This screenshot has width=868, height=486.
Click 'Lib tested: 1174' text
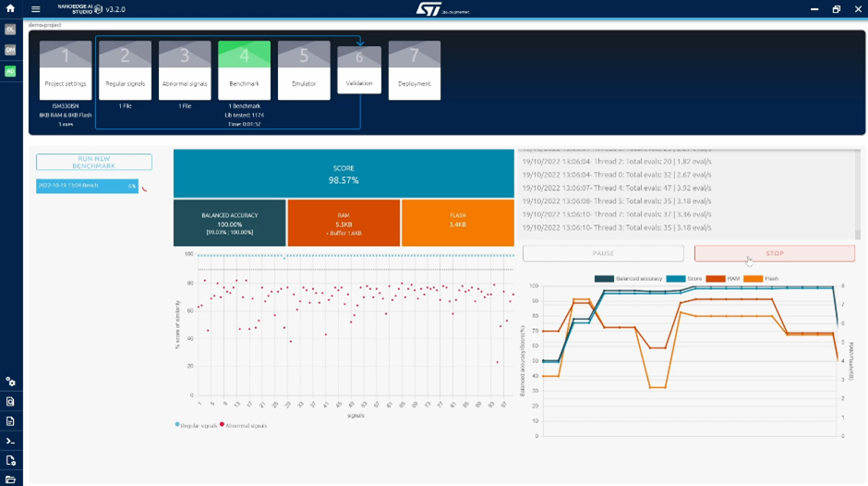[244, 115]
